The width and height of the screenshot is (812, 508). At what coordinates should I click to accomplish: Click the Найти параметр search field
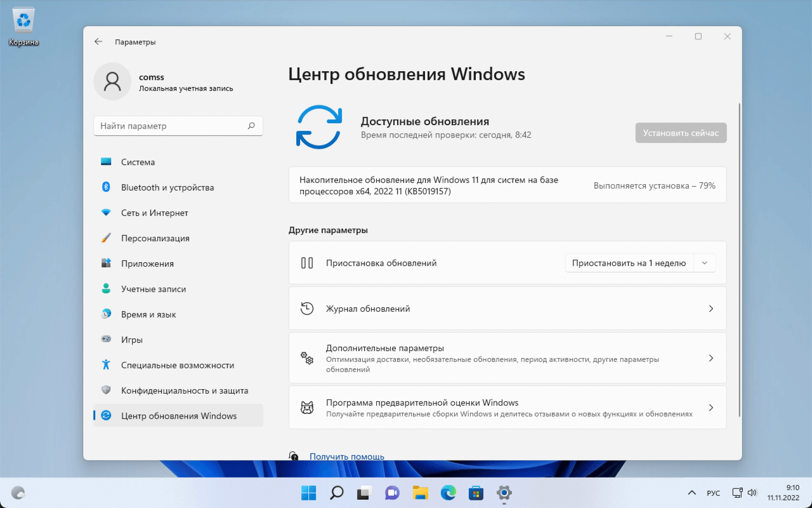click(x=178, y=126)
